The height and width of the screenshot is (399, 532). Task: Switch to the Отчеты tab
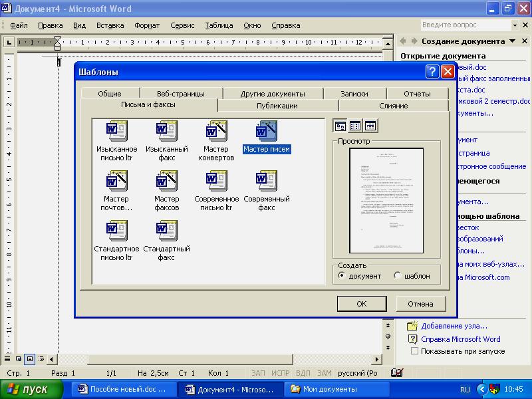tap(417, 93)
